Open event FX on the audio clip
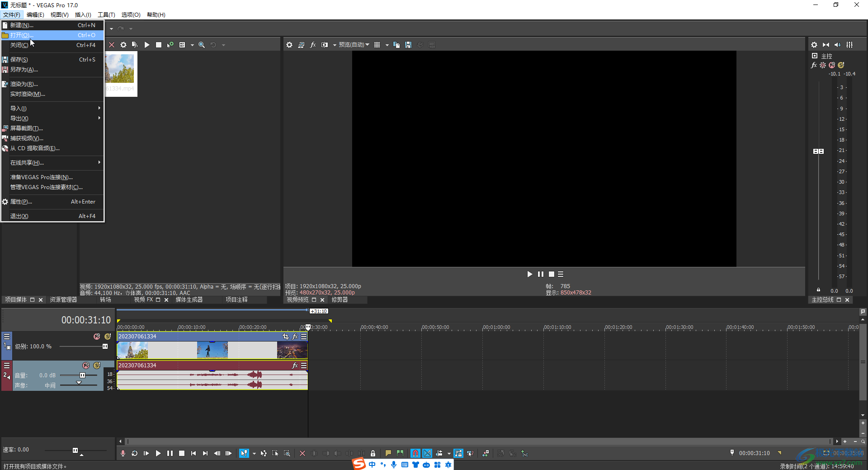The height and width of the screenshot is (470, 868). click(295, 366)
